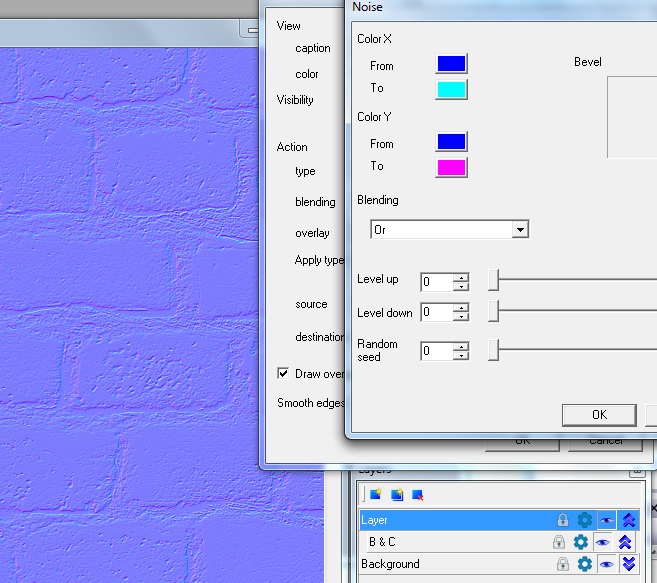
Task: Click the lock icon on the B & C layer
Action: tap(559, 542)
